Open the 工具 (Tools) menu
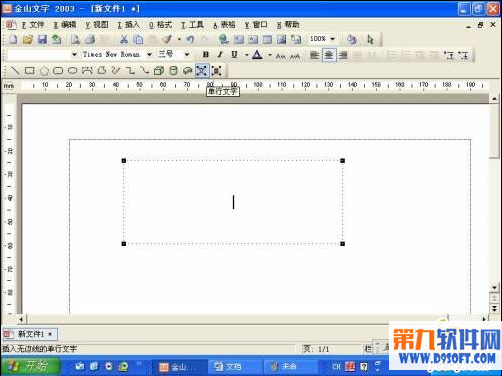The image size is (502, 376). pos(192,25)
